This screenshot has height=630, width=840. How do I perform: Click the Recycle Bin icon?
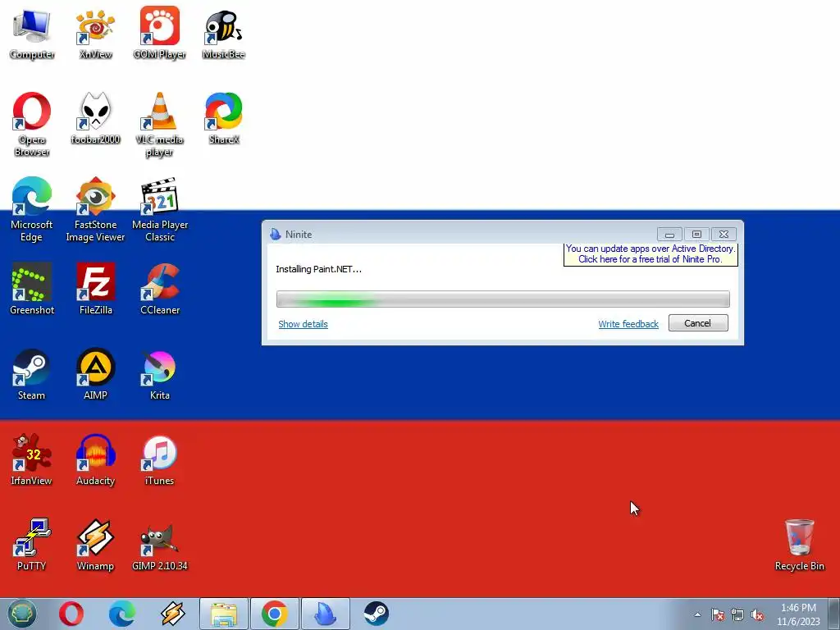pyautogui.click(x=799, y=545)
